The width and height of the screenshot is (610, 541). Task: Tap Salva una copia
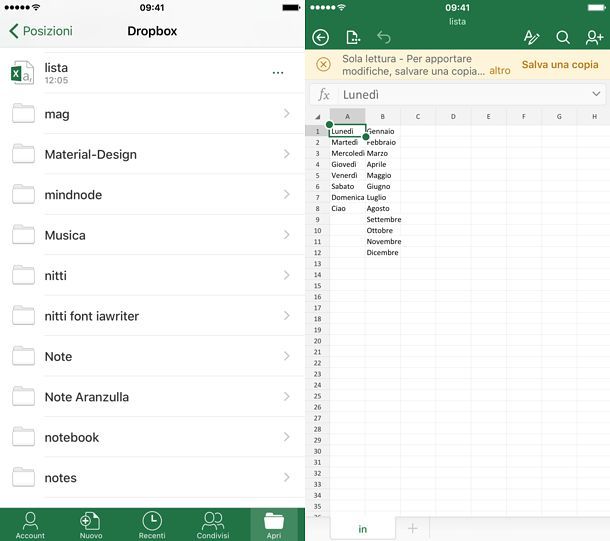560,65
